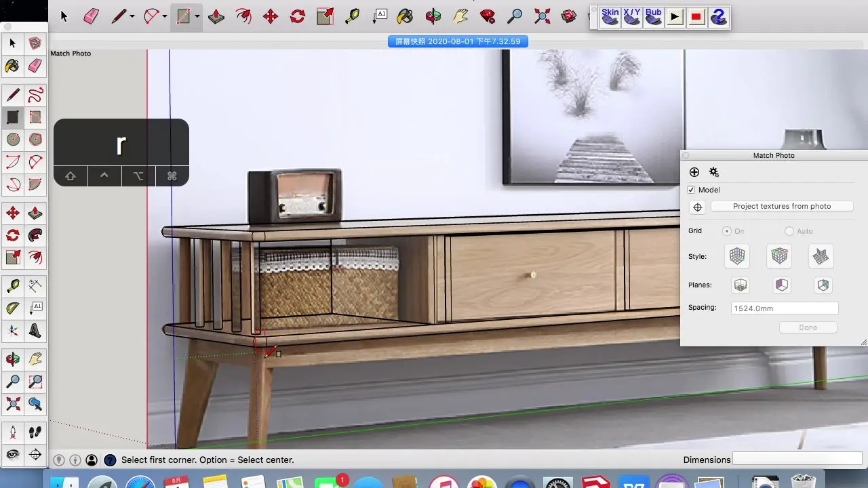Open the Instructor question mark in status bar

point(110,460)
